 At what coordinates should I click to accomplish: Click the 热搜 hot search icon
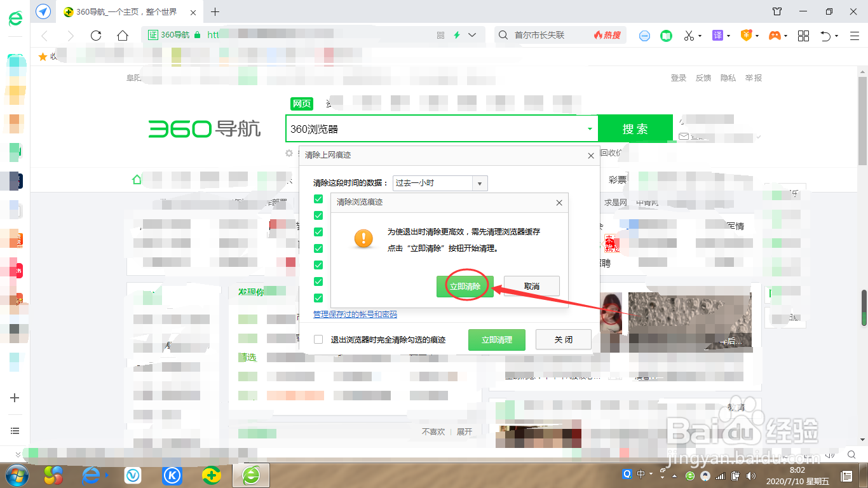click(607, 36)
